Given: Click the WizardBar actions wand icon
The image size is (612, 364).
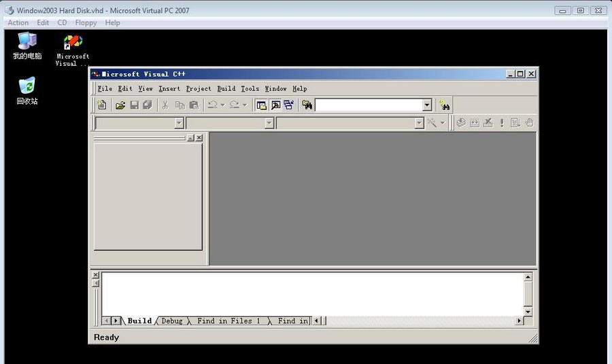Looking at the screenshot, I should [432, 123].
